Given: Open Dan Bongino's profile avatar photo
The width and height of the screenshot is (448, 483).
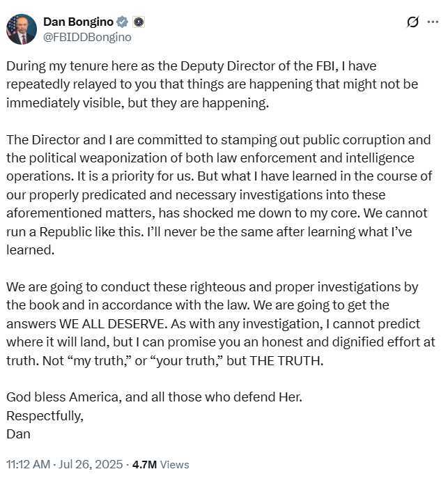Looking at the screenshot, I should [22, 29].
